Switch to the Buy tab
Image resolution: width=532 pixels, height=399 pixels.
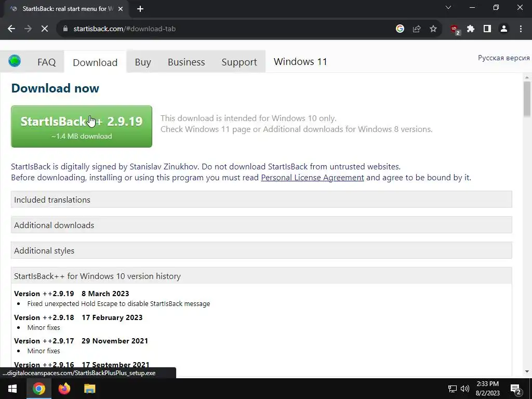tap(143, 62)
